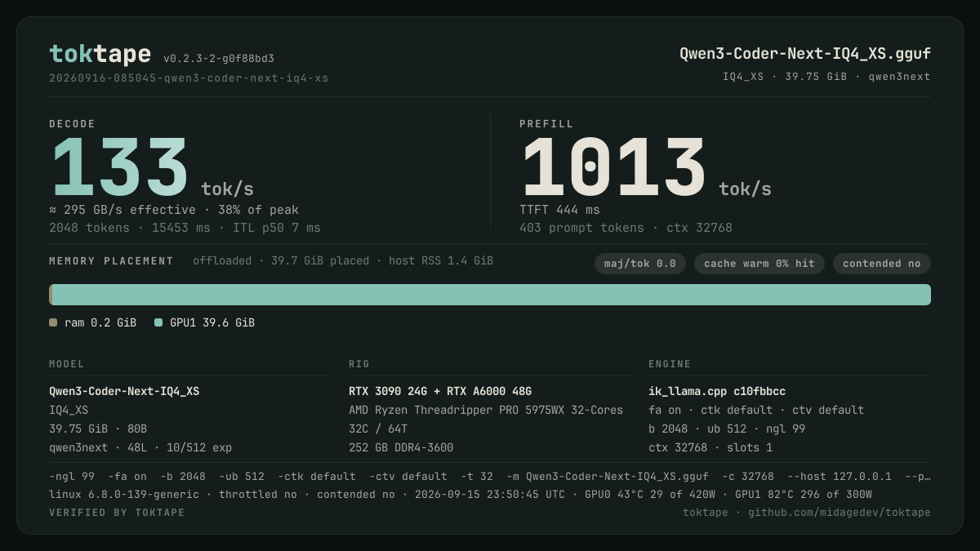This screenshot has height=551, width=980.
Task: Click the 2048 tokens · 15453 ms line
Action: [185, 228]
